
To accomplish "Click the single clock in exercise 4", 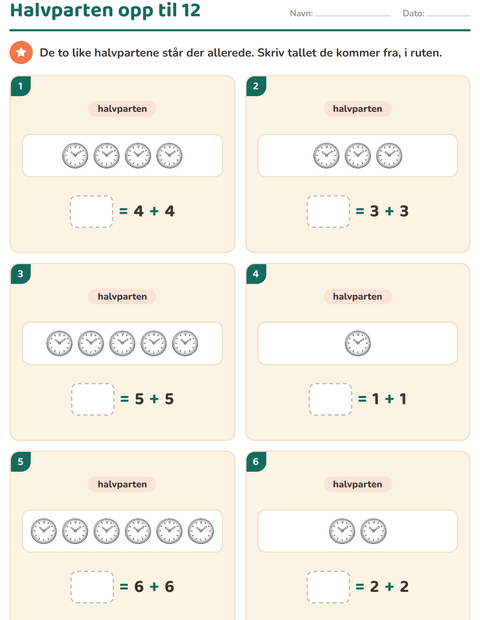I will coord(357,343).
